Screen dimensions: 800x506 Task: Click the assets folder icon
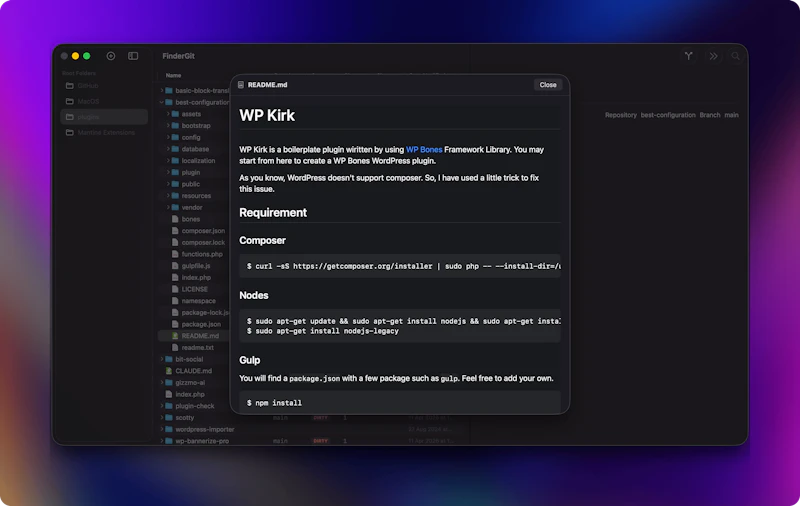[x=175, y=114]
